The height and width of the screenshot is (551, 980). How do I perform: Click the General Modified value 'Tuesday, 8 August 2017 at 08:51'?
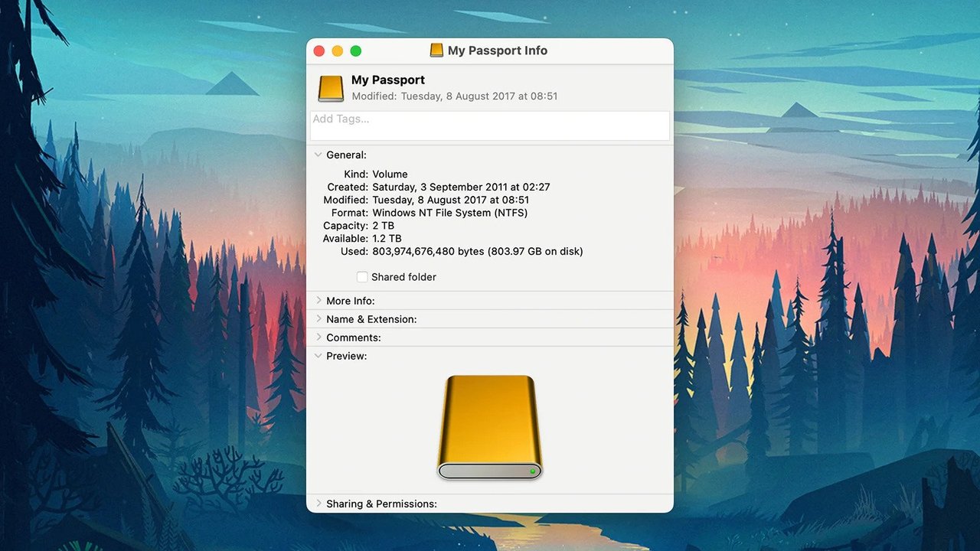tap(451, 200)
